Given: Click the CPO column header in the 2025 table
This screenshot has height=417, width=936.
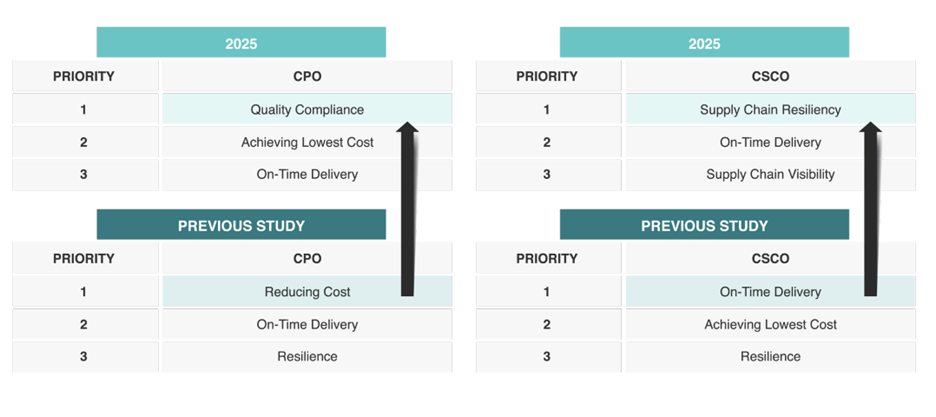Looking at the screenshot, I should (307, 76).
